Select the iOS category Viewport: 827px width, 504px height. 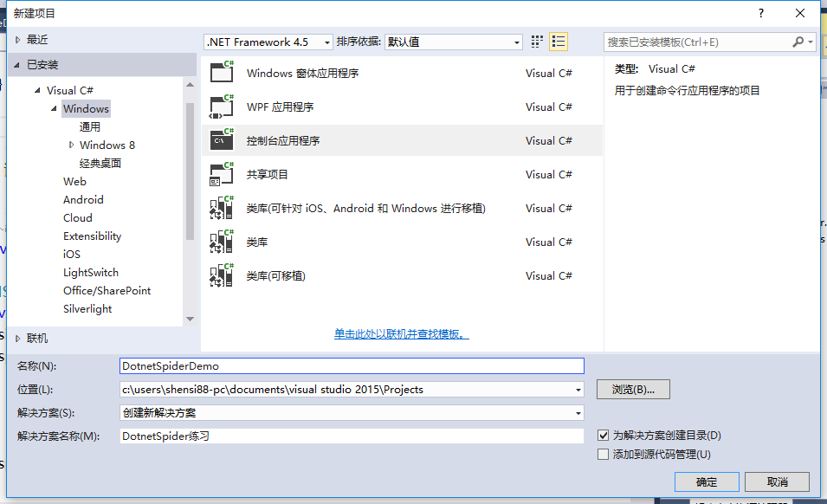tap(72, 254)
